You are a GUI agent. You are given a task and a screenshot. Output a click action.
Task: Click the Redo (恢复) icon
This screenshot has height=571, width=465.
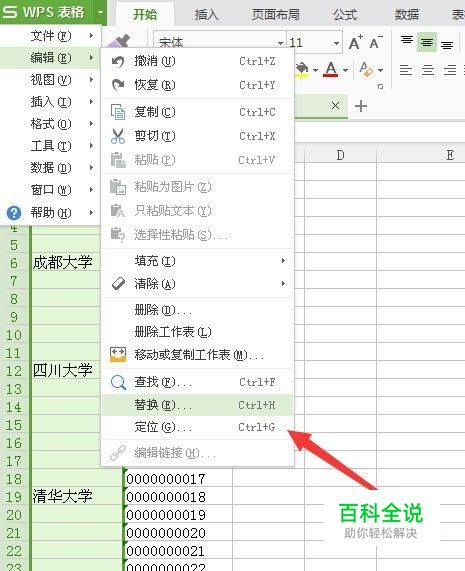pyautogui.click(x=118, y=85)
